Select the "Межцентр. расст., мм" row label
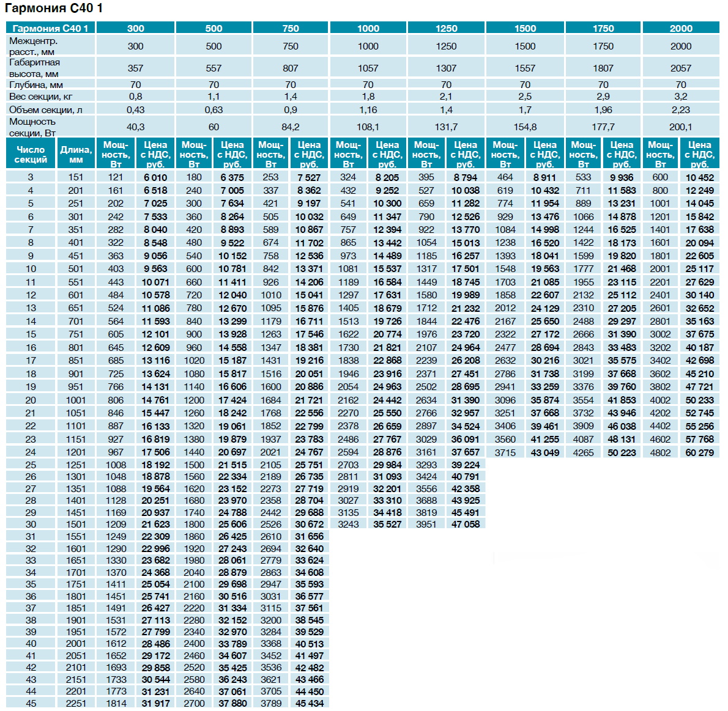The height and width of the screenshot is (711, 728). click(34, 46)
